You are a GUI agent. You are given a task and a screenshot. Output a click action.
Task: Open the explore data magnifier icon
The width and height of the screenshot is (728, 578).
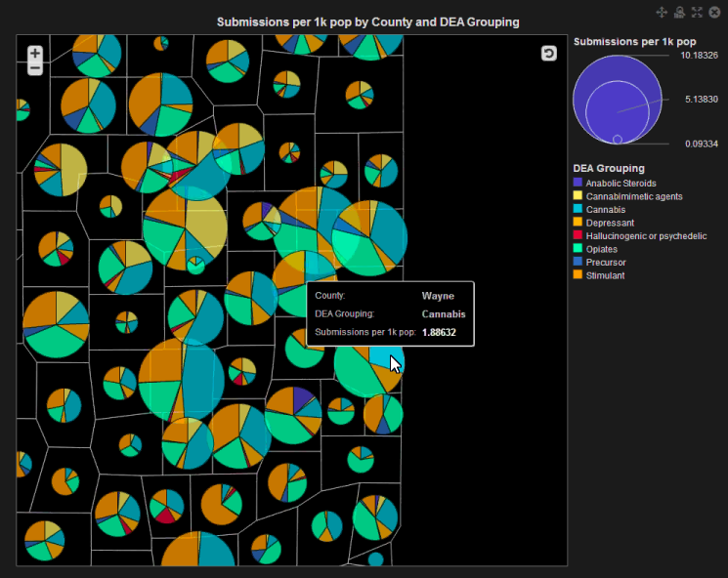click(x=679, y=12)
